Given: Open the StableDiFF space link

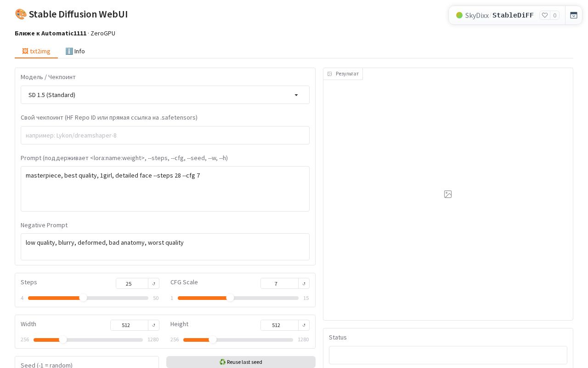Looking at the screenshot, I should 513,15.
